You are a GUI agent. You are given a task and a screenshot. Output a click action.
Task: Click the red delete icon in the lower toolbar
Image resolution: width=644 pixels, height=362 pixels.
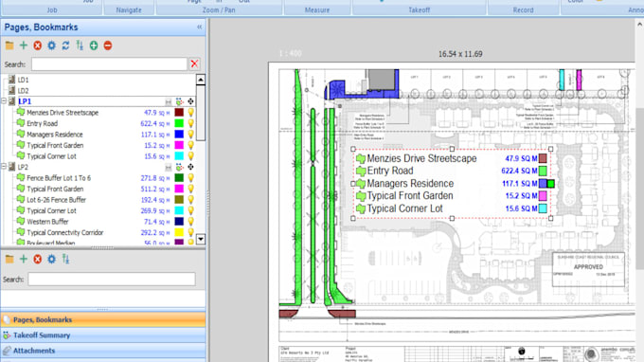tap(37, 260)
